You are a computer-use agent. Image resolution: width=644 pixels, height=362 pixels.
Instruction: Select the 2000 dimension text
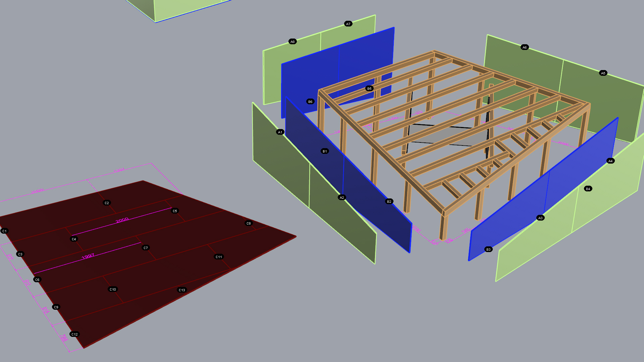tap(122, 220)
